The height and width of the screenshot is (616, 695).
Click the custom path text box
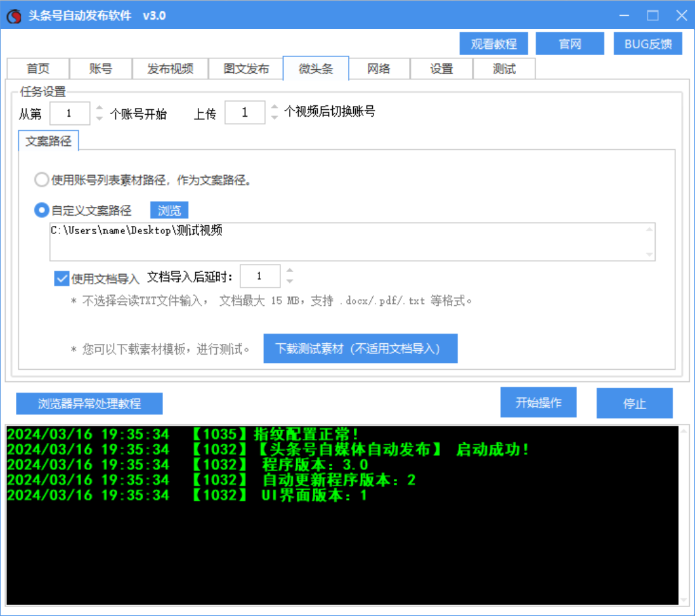(353, 242)
